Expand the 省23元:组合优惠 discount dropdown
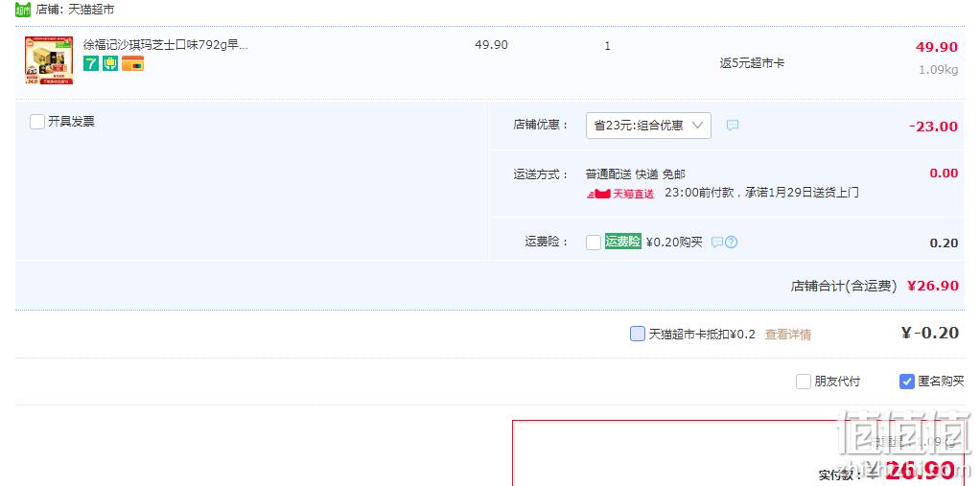 [x=648, y=126]
